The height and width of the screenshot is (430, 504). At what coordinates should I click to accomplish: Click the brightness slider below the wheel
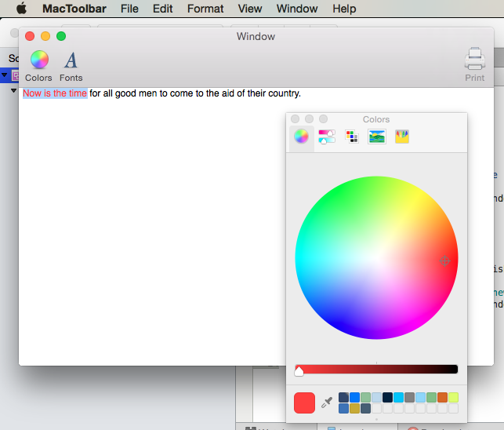click(x=376, y=370)
